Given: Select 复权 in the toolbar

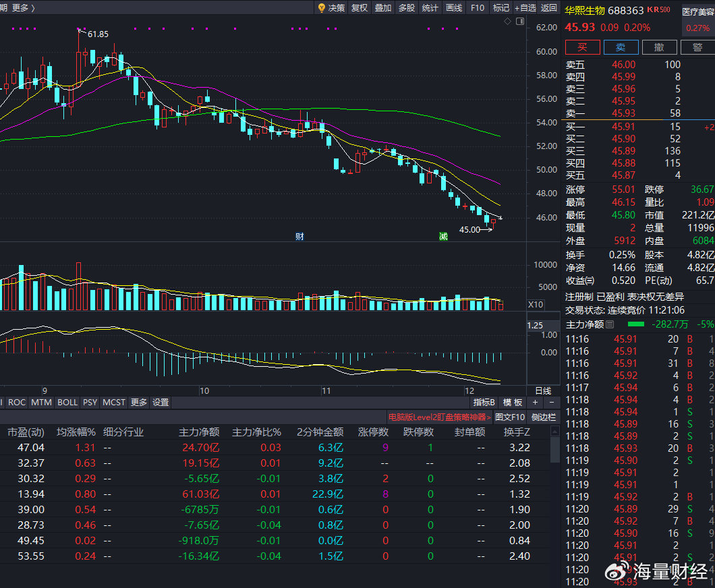Looking at the screenshot, I should coord(360,7).
